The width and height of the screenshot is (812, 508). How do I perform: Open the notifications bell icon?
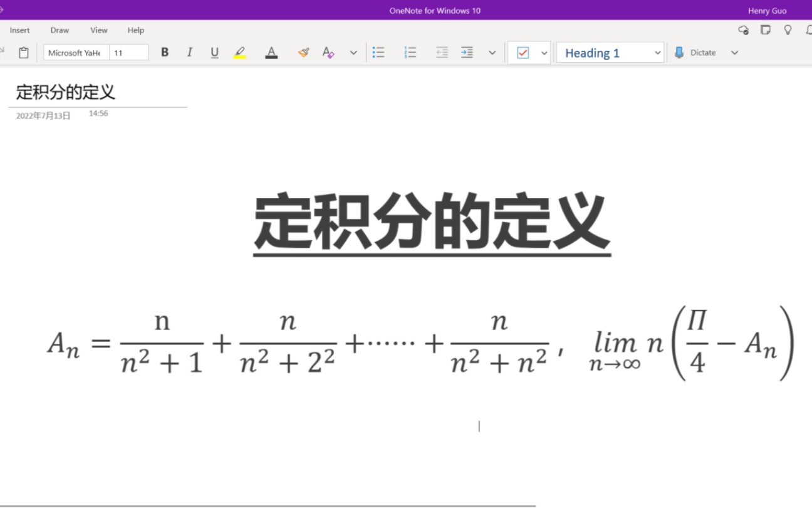(x=808, y=30)
